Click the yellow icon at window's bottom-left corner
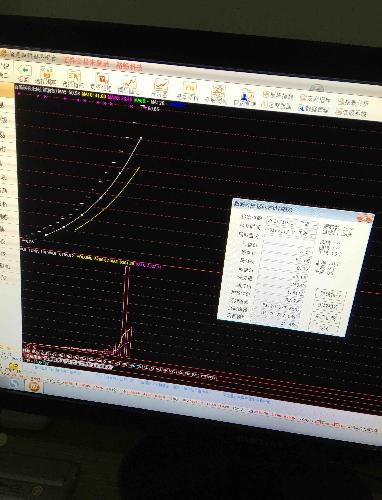Screen dimensions: 382x500 click(14, 367)
